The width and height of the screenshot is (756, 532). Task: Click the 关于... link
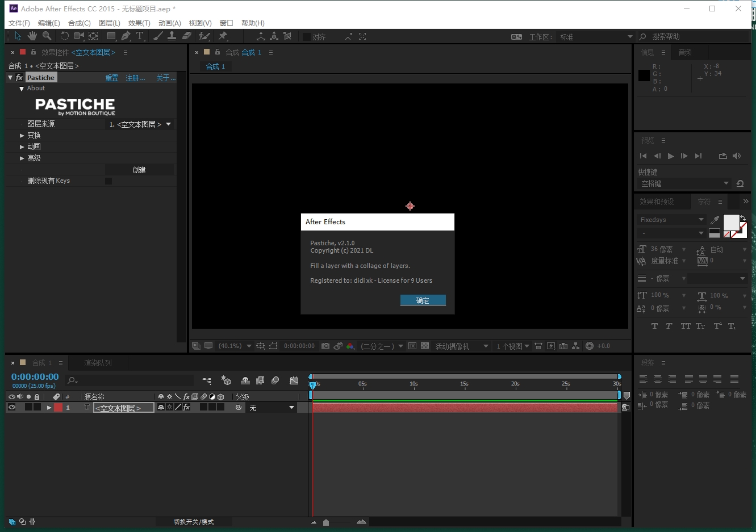166,78
